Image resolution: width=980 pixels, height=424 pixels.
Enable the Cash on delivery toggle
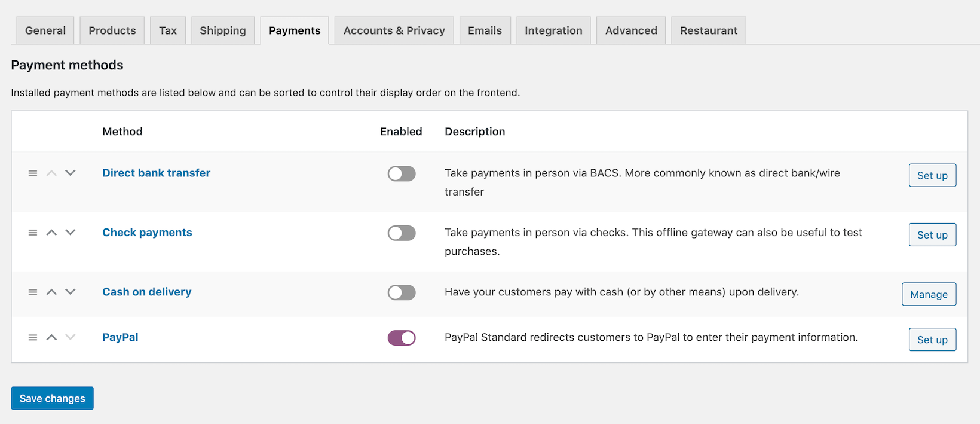(x=401, y=292)
